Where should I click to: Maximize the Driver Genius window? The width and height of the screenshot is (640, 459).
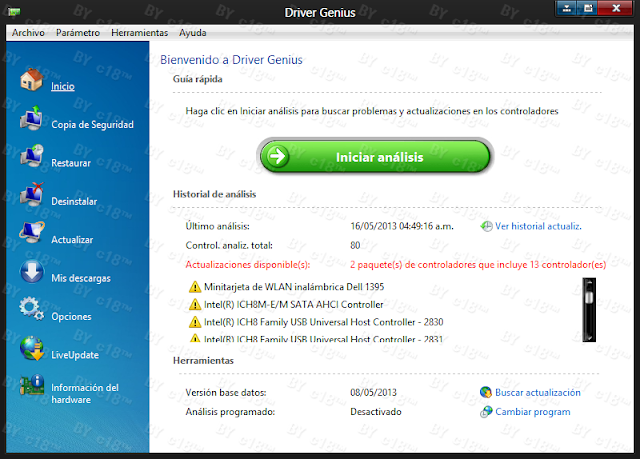[x=588, y=8]
